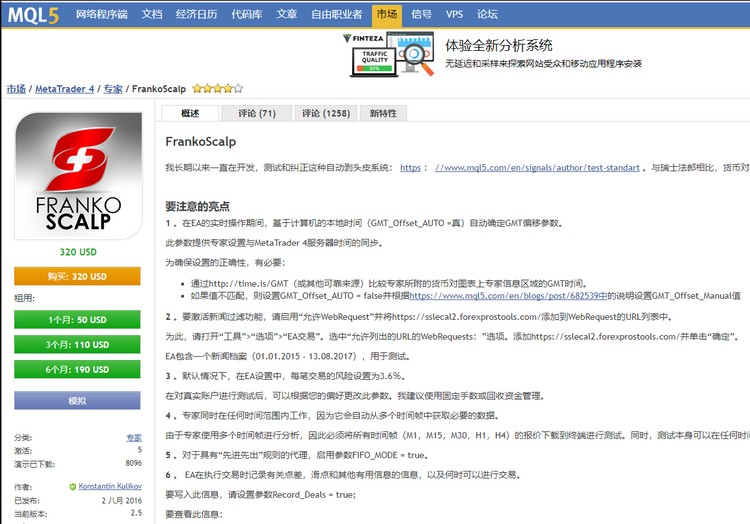Click the 租用: label
The height and width of the screenshot is (524, 750).
tap(24, 298)
